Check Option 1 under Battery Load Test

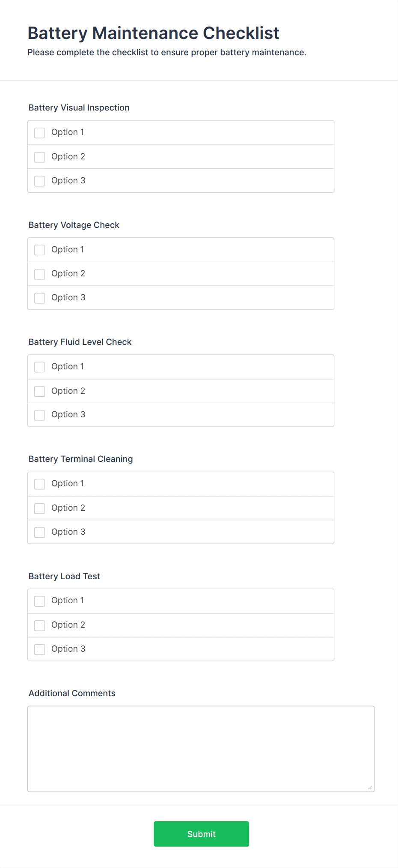[40, 601]
